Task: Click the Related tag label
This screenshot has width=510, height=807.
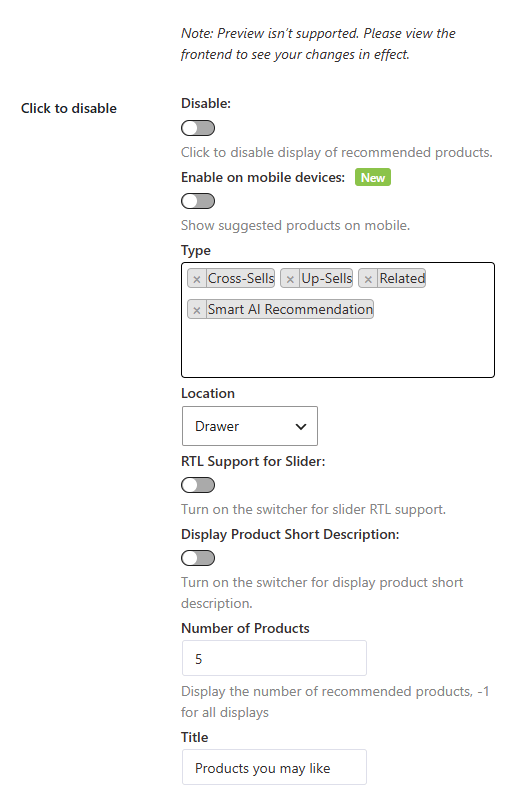Action: click(x=402, y=278)
